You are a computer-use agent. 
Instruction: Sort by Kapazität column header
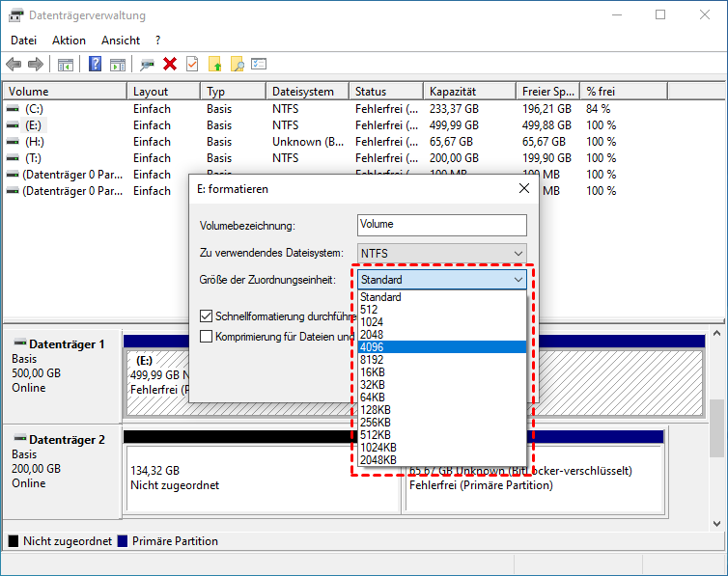469,92
